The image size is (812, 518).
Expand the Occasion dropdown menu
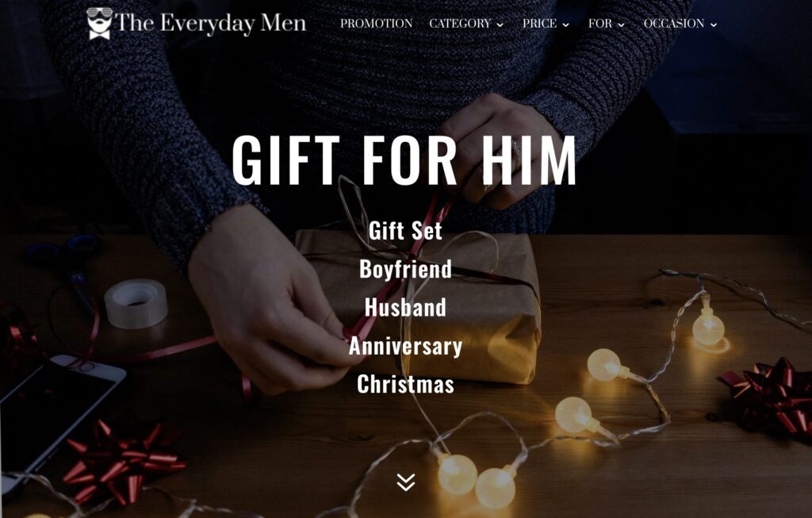(x=680, y=23)
